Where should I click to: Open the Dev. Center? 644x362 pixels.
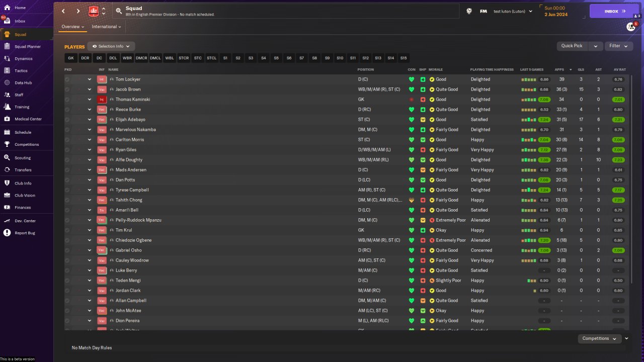point(26,221)
